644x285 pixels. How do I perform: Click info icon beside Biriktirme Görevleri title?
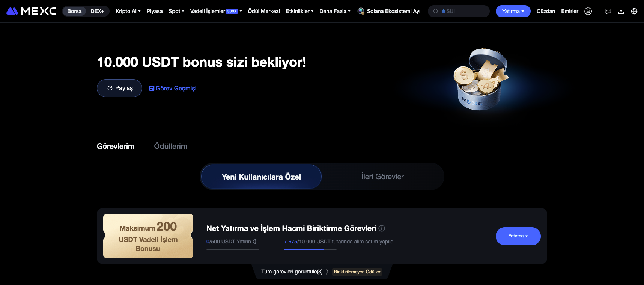[382, 228]
